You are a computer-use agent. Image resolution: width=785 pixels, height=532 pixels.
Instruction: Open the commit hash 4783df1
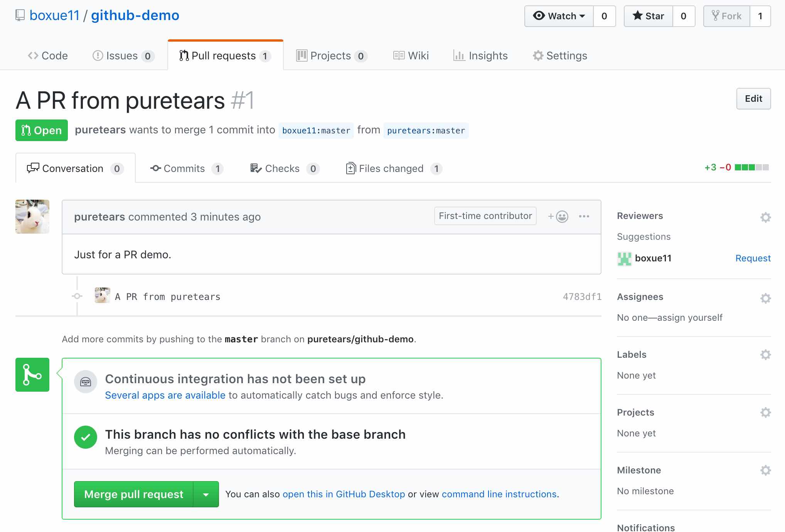tap(582, 296)
